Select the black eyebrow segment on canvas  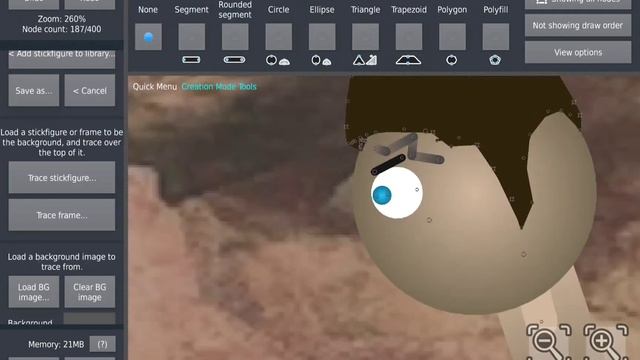[x=388, y=164]
